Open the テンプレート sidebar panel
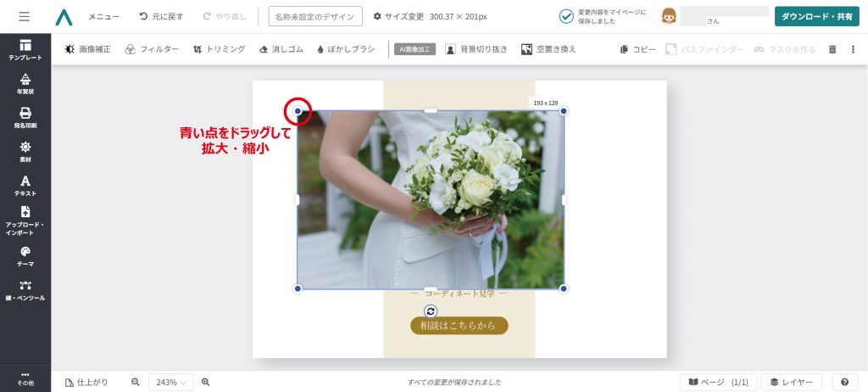868x392 pixels. pyautogui.click(x=25, y=50)
